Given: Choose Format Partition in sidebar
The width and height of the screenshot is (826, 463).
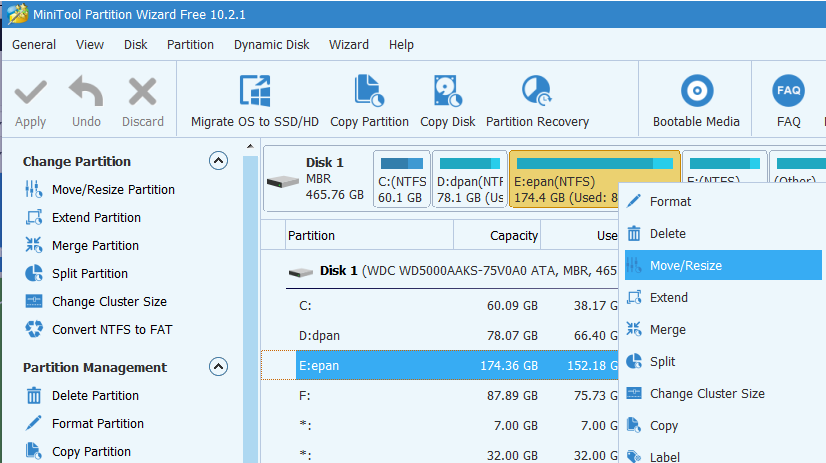Looking at the screenshot, I should click(85, 423).
